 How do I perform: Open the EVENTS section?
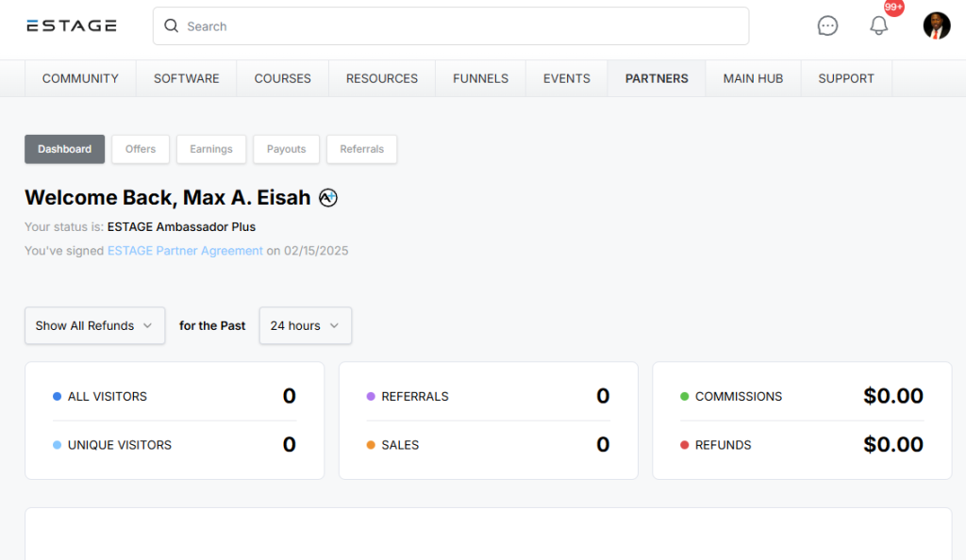click(567, 79)
